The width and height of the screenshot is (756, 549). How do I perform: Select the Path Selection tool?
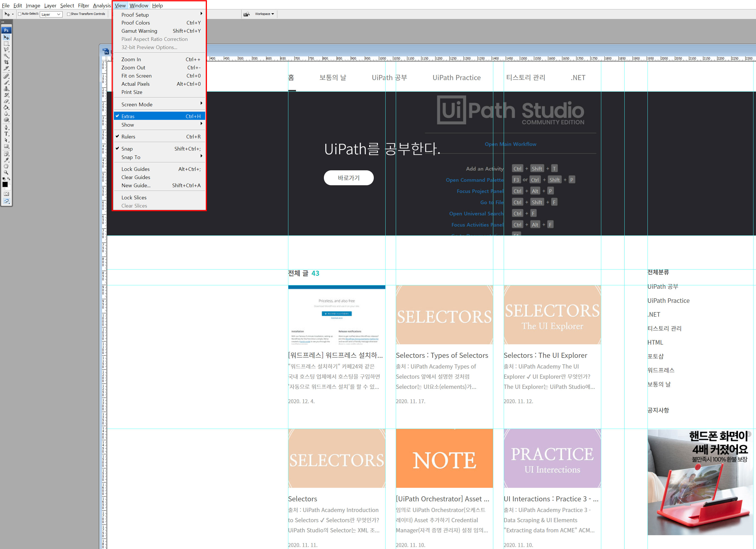pos(6,140)
